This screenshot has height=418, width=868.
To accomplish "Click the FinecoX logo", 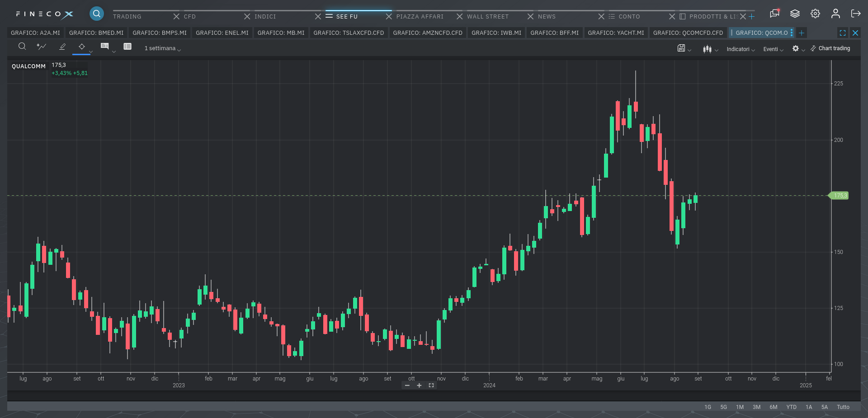I will (44, 14).
